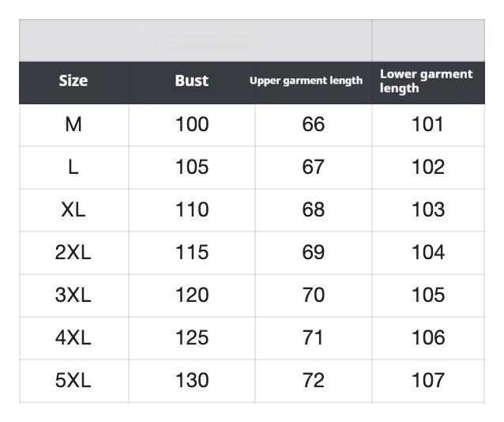Click the Size column header
Screen dimensions: 504x422
73,81
